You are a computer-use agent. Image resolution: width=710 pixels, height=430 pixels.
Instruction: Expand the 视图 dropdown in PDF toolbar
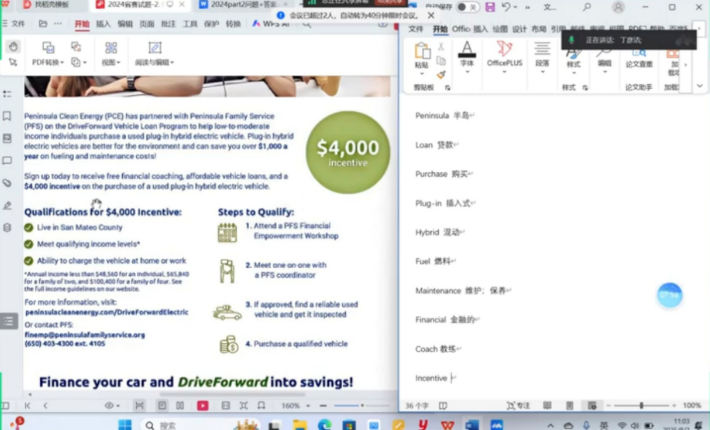pyautogui.click(x=111, y=62)
